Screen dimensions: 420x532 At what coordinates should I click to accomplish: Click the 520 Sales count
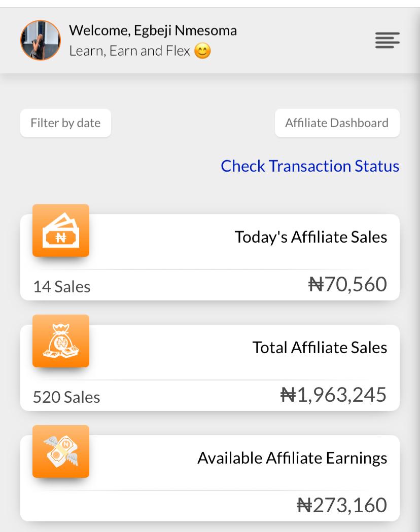(x=66, y=397)
